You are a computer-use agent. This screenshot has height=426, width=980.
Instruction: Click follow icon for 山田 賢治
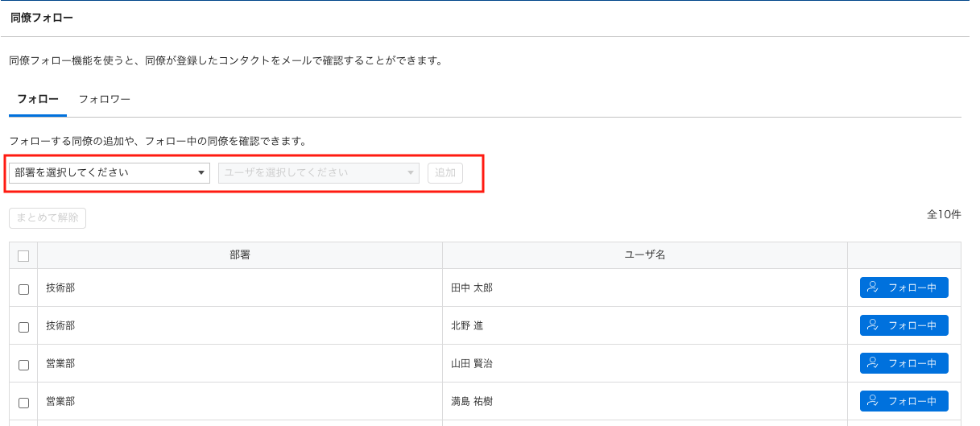point(872,363)
